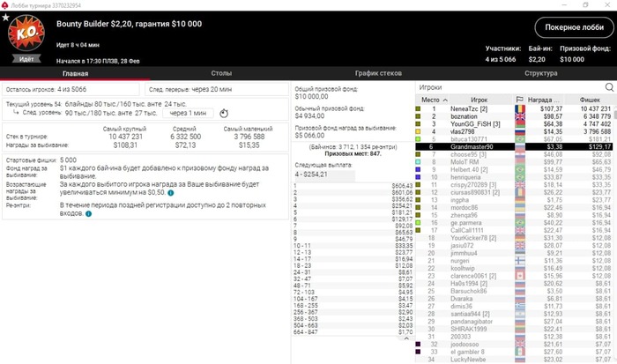Click the PokerStars spade icon in the title bar
Image resolution: width=617 pixels, height=364 pixels.
pos(4,5)
